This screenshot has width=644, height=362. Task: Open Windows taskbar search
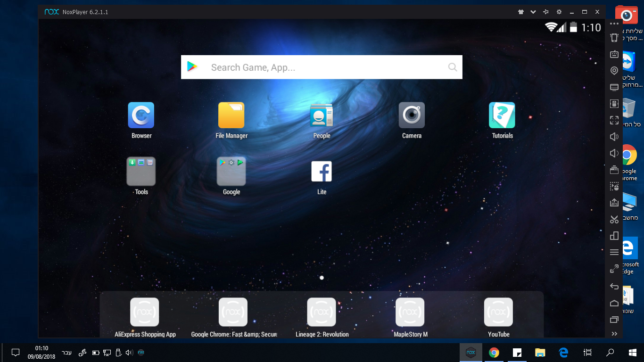[610, 352]
